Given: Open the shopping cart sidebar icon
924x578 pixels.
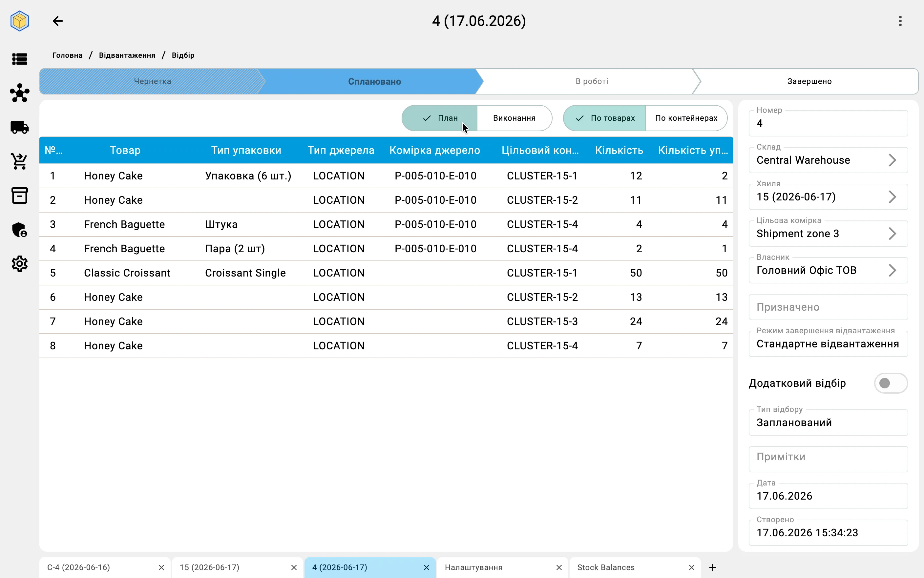Looking at the screenshot, I should [19, 161].
